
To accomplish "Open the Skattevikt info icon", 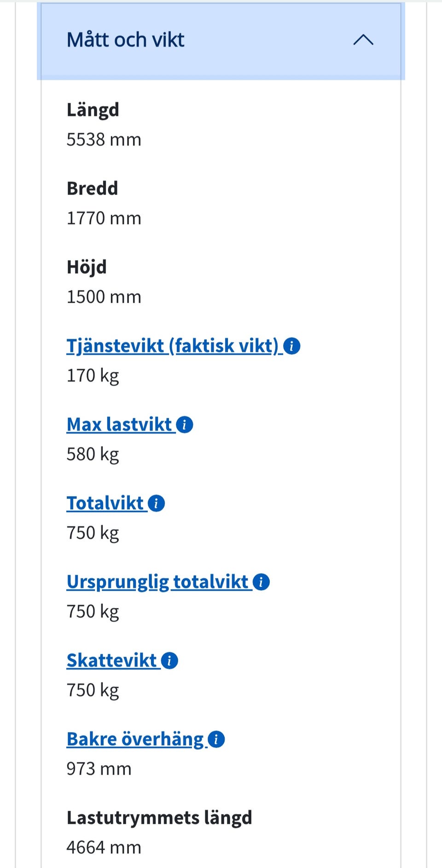I will pos(169,661).
